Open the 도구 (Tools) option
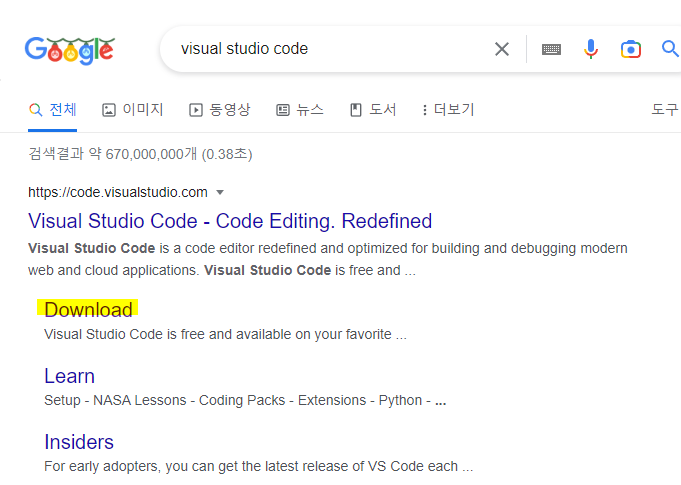 point(665,109)
